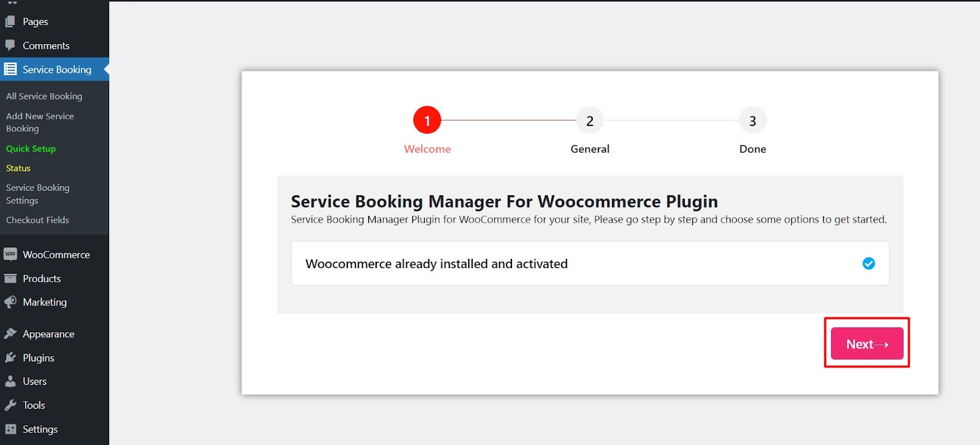The image size is (980, 445).
Task: Select step 3 Done circle
Action: tap(753, 121)
